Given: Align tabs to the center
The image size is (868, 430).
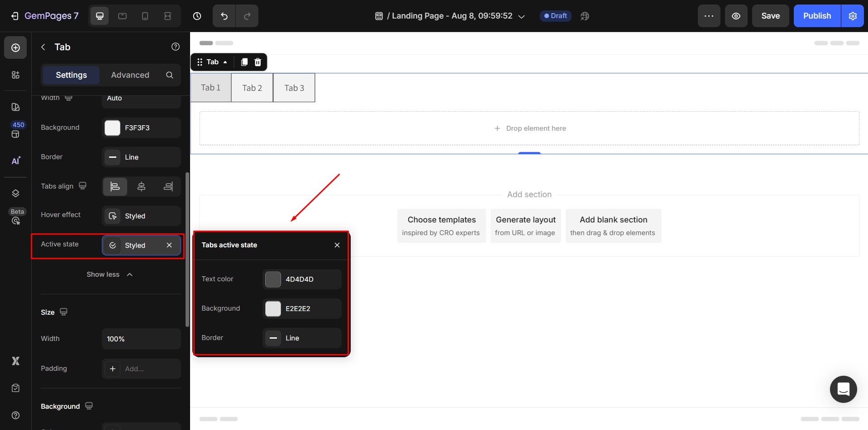Looking at the screenshot, I should coord(141,186).
